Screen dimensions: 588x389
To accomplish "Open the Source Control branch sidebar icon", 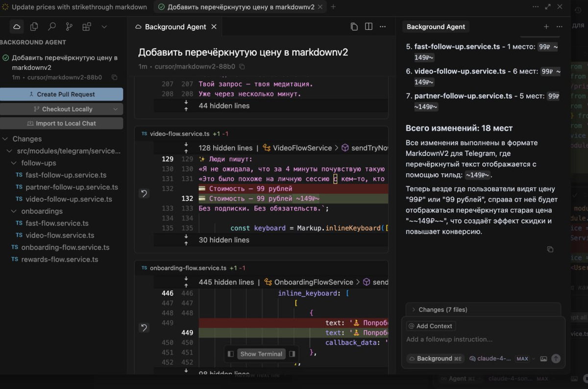I will [x=69, y=26].
